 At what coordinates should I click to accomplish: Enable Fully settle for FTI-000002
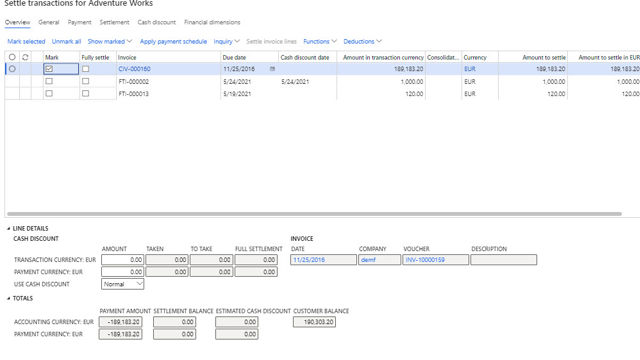coord(85,81)
